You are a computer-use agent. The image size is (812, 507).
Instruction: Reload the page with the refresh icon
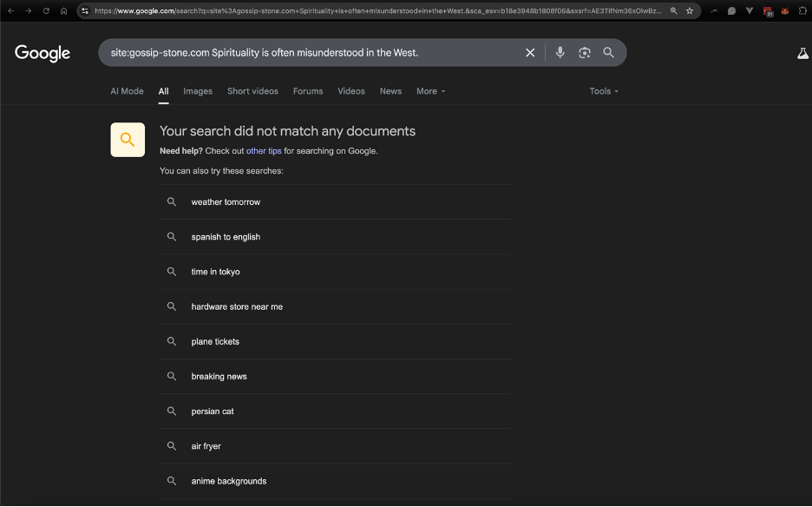tap(46, 11)
